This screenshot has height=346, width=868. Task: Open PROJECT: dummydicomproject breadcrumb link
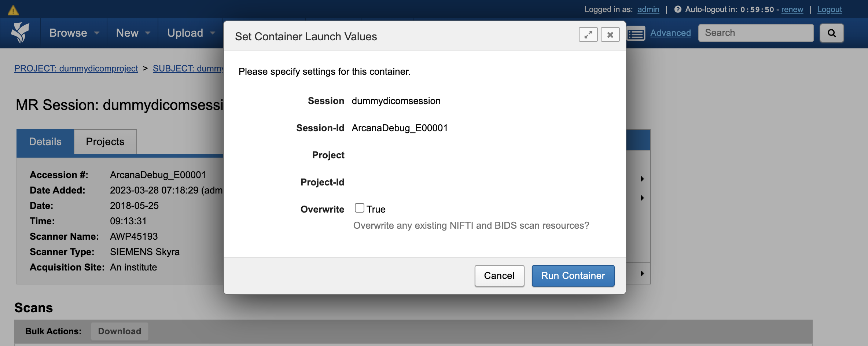[x=76, y=69]
